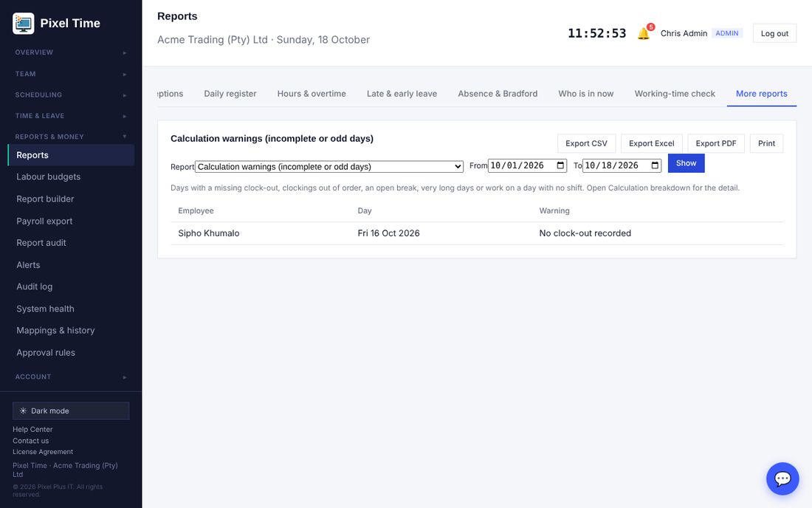Switch to the Hours & overtime tab

[312, 94]
